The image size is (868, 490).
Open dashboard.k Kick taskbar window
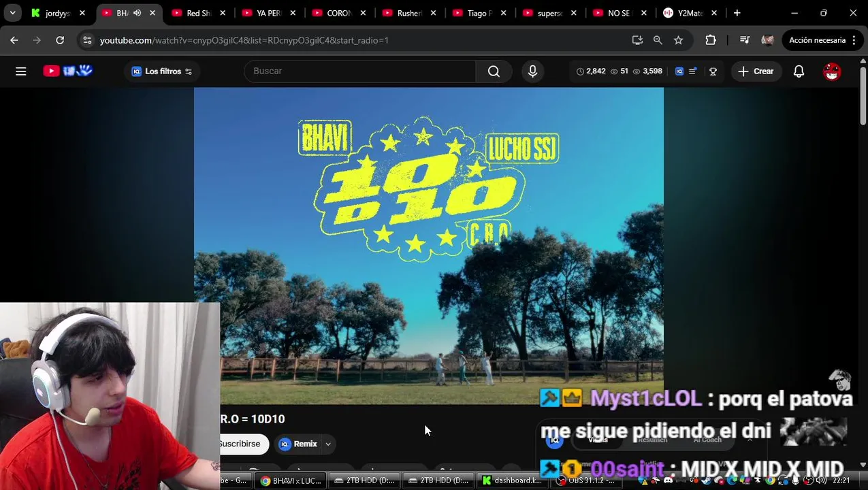[x=513, y=480]
